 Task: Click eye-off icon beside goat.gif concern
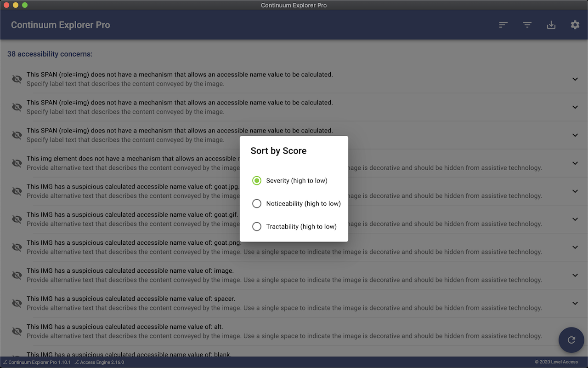point(17,219)
